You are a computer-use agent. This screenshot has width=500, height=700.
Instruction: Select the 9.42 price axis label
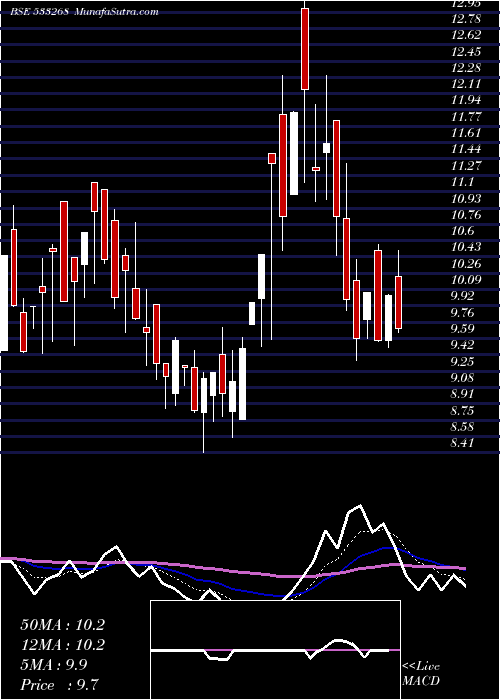point(462,345)
